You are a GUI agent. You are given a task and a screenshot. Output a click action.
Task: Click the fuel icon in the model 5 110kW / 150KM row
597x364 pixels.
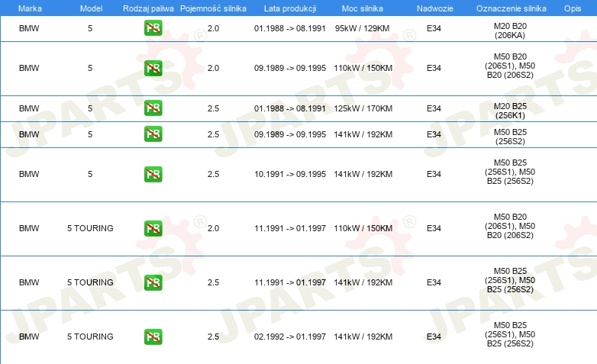pos(153,68)
